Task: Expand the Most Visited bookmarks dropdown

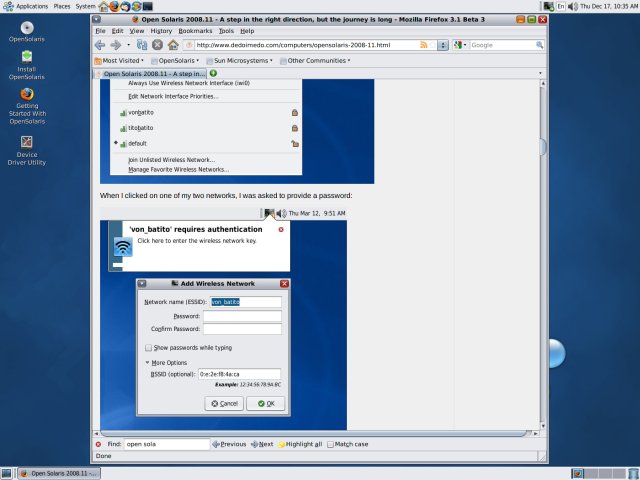Action: (120, 60)
